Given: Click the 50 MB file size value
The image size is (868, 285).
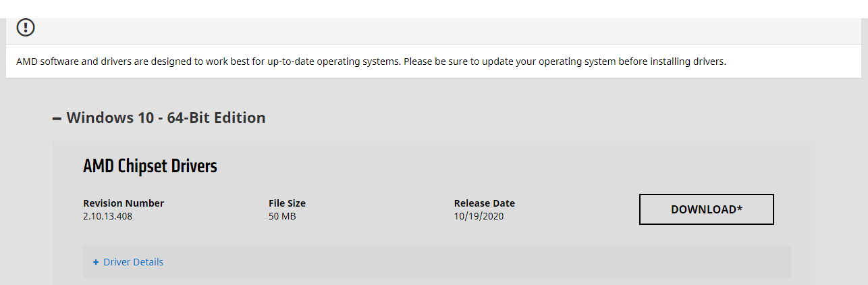Looking at the screenshot, I should click(x=282, y=216).
